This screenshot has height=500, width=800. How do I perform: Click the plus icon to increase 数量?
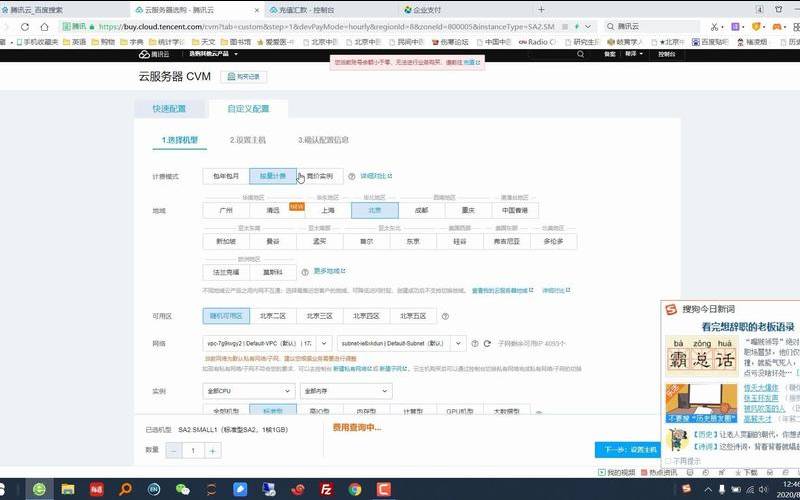click(x=212, y=451)
